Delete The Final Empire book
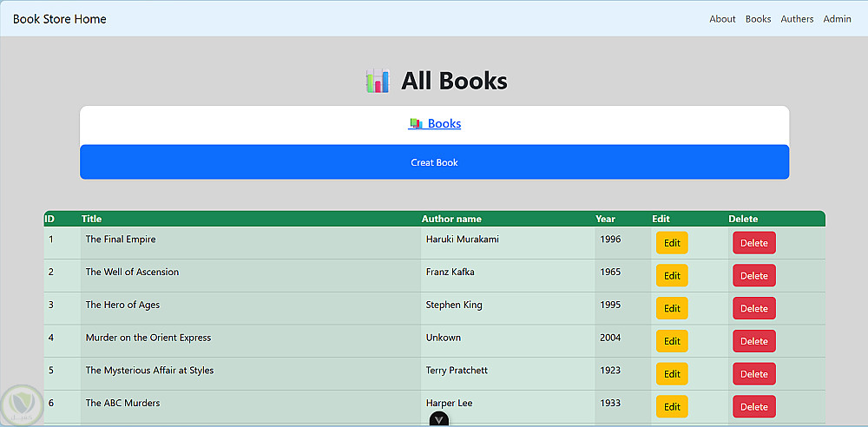Screen dimensions: 868x427 [x=754, y=243]
